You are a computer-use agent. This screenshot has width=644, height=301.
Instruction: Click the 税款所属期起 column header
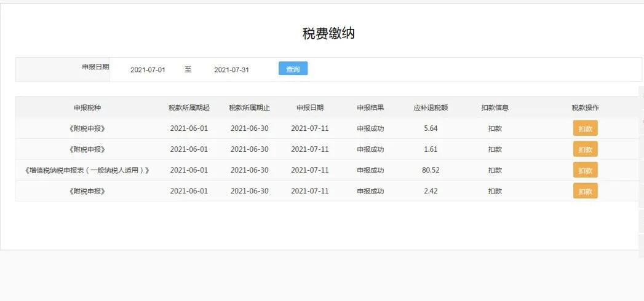click(x=189, y=108)
